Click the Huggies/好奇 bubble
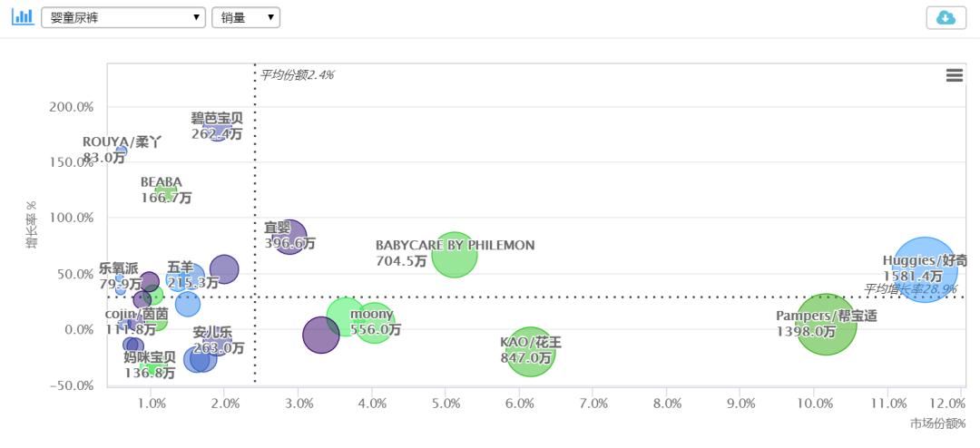This screenshot has height=448, width=980. (925, 269)
